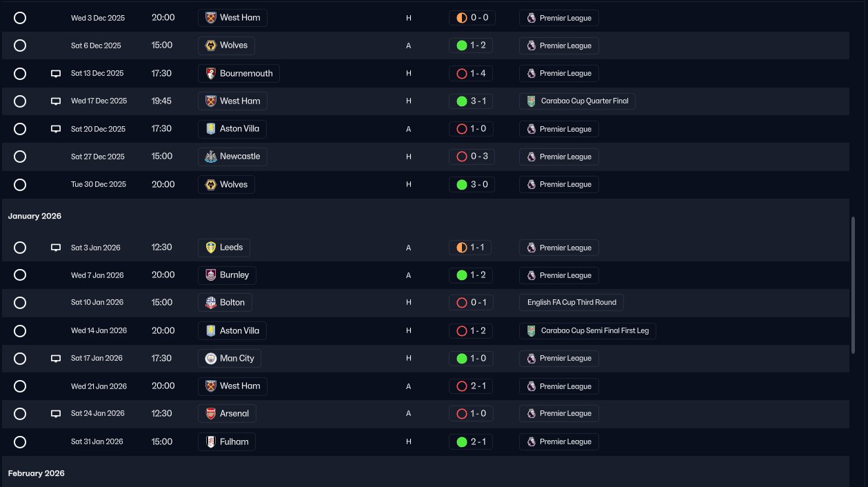Click the green win indicator for Fulham match
Image resolution: width=868 pixels, height=487 pixels.
click(x=462, y=441)
